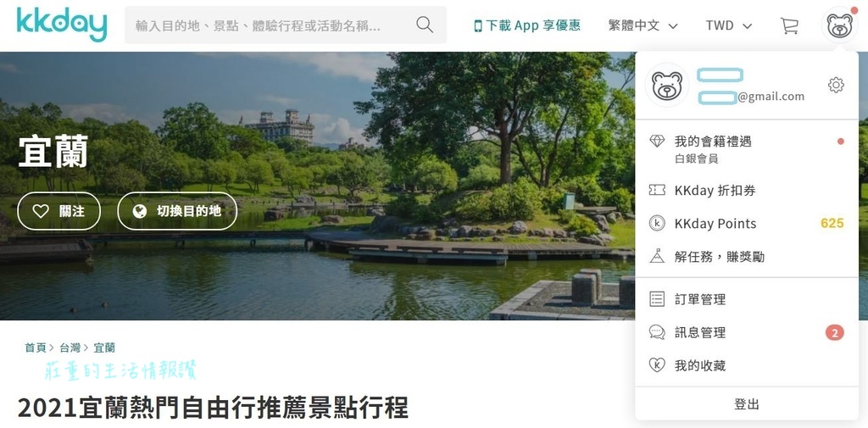This screenshot has height=428, width=868.
Task: Toggle the 關注 follow button
Action: [x=59, y=211]
